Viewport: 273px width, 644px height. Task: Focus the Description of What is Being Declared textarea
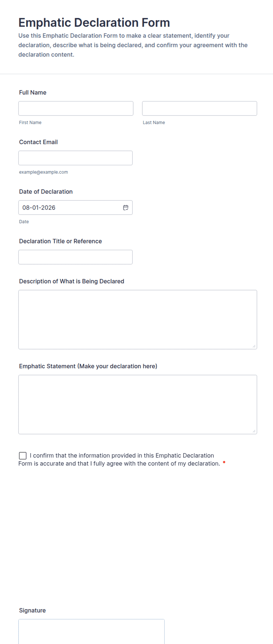point(138,320)
